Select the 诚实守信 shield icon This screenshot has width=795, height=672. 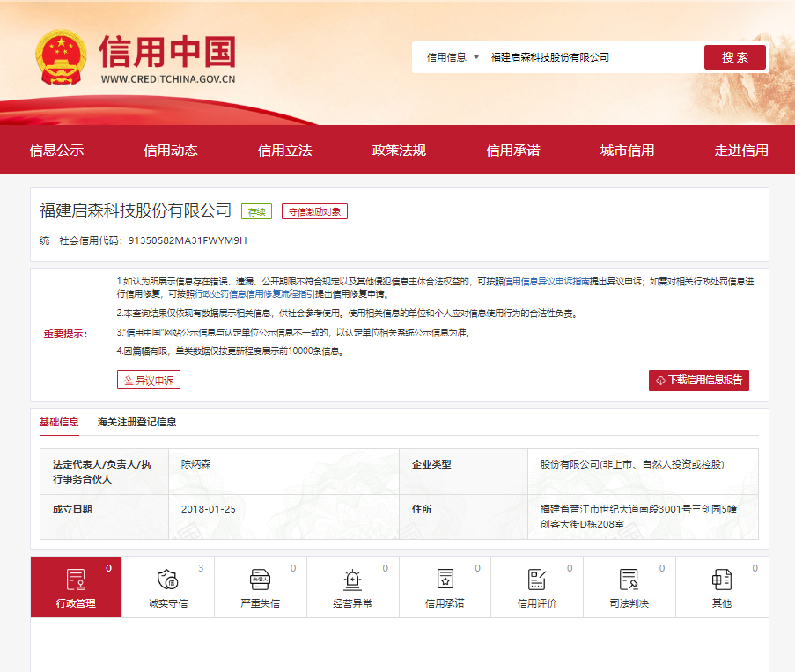[167, 580]
